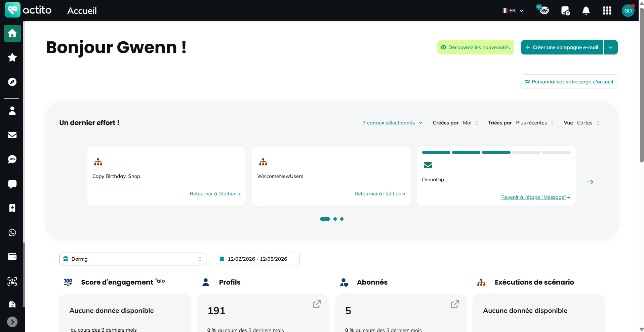Open the apps grid icon in top bar
The height and width of the screenshot is (332, 644).
coord(607,11)
